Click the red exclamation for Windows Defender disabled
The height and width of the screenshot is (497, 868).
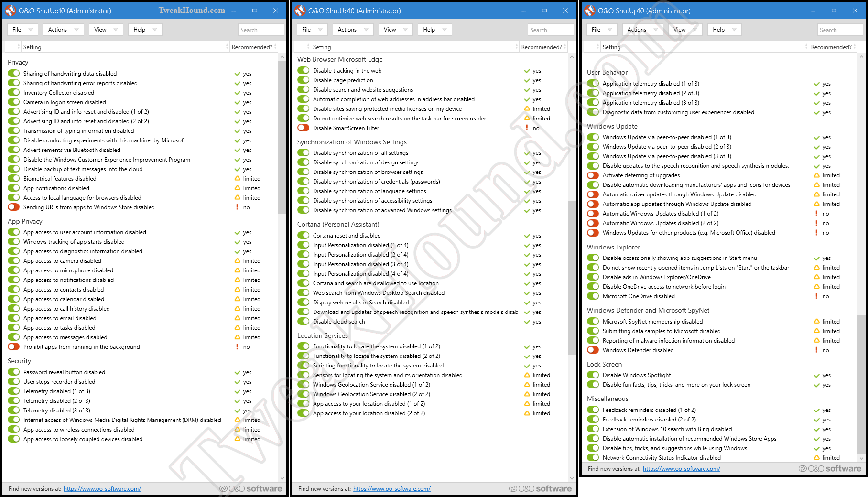click(x=816, y=350)
